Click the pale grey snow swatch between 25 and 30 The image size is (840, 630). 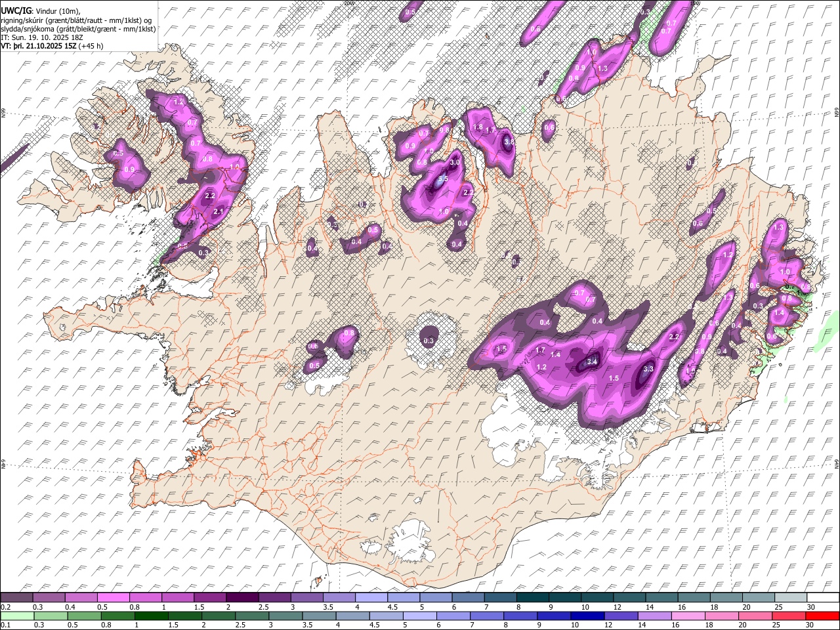(790, 597)
